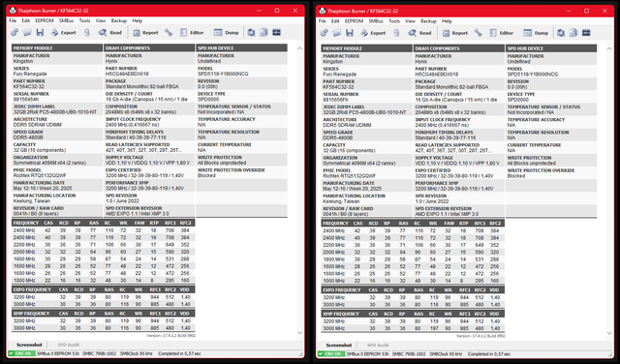
Task: Click the wrench icon in right window toolbar
Action: [x=478, y=33]
